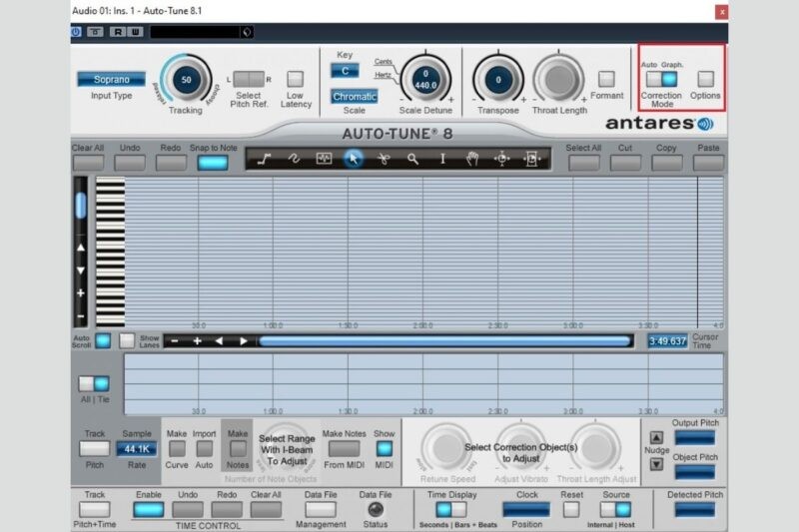Switch the All/Tie toggle
Screen dimensions: 799x532
[x=94, y=384]
